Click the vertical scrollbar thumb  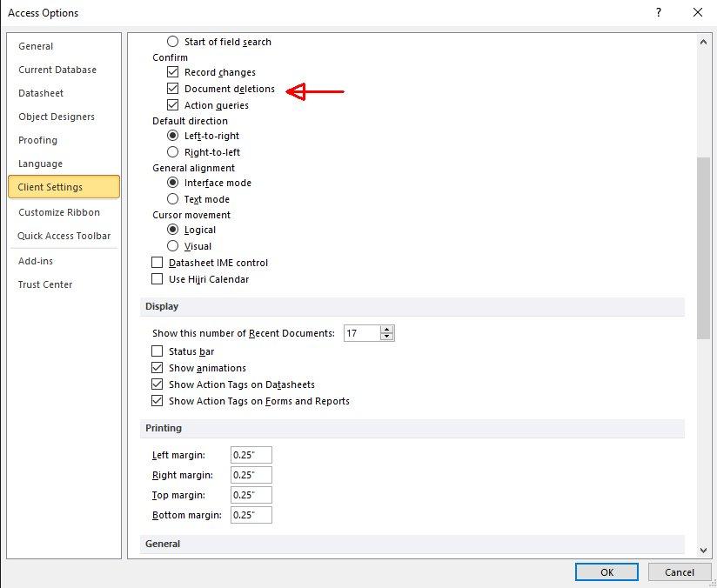[x=703, y=248]
